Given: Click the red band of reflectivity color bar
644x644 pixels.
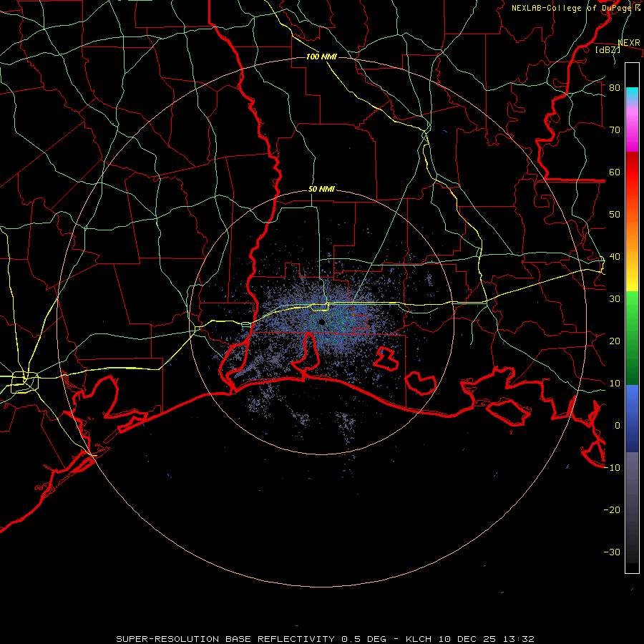Looking at the screenshot, I should point(632,172).
